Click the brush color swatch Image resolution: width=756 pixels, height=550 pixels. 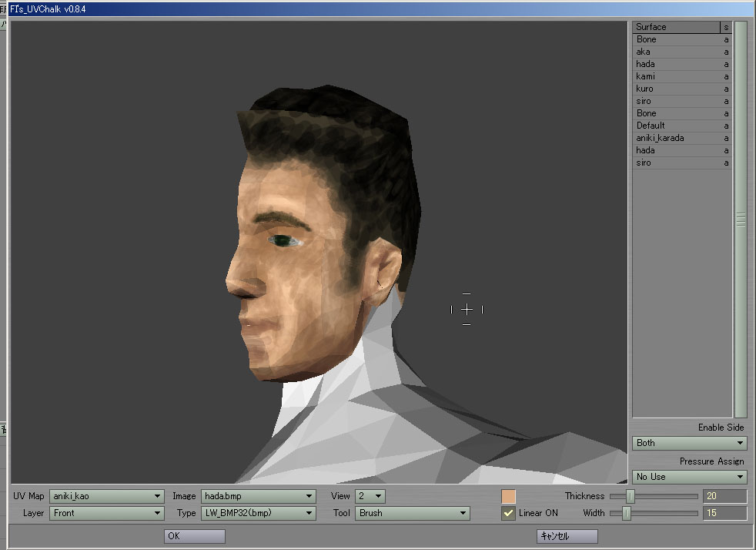[x=508, y=497]
